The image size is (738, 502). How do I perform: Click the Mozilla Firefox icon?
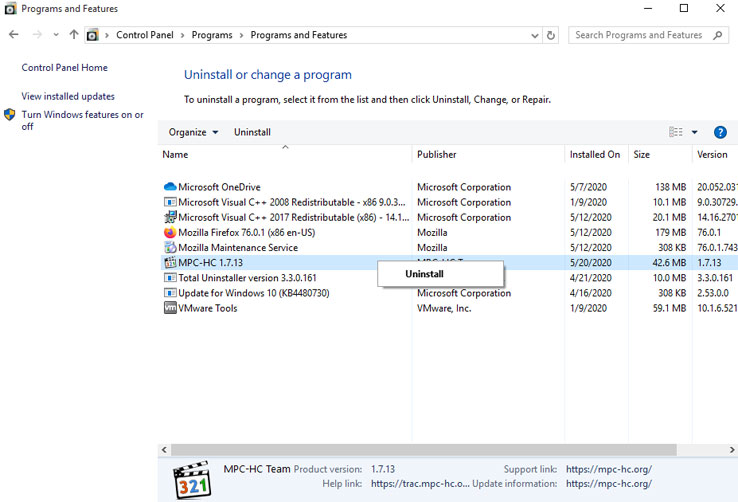(170, 232)
